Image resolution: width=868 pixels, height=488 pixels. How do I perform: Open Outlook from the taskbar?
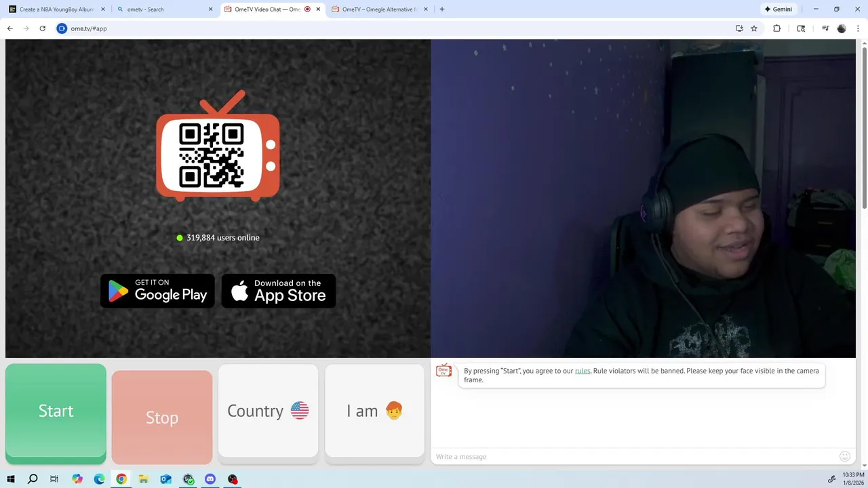(x=166, y=479)
